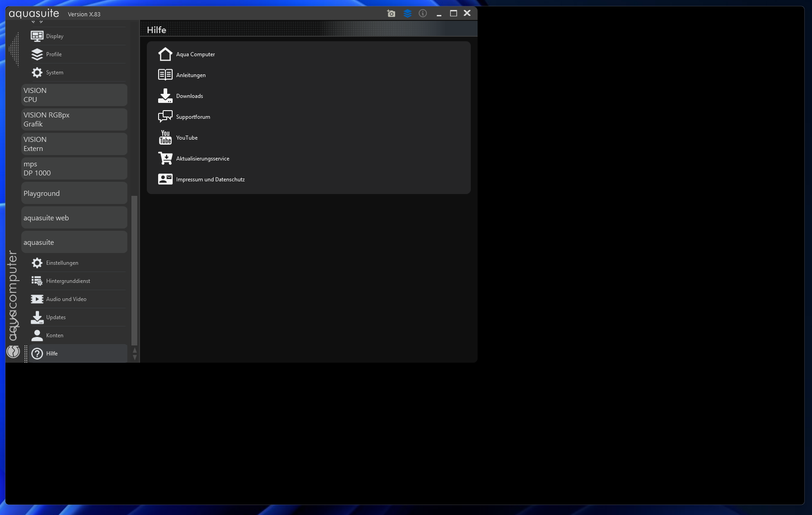Viewport: 812px width, 515px height.
Task: Click the Impressum und Datenschutz link
Action: point(210,180)
